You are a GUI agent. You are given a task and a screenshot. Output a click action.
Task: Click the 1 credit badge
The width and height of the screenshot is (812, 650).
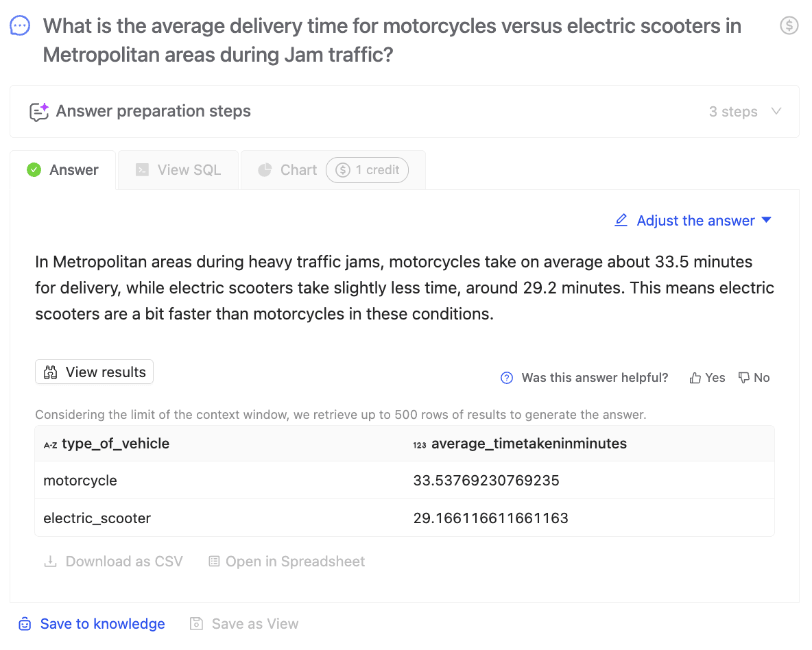pyautogui.click(x=367, y=170)
